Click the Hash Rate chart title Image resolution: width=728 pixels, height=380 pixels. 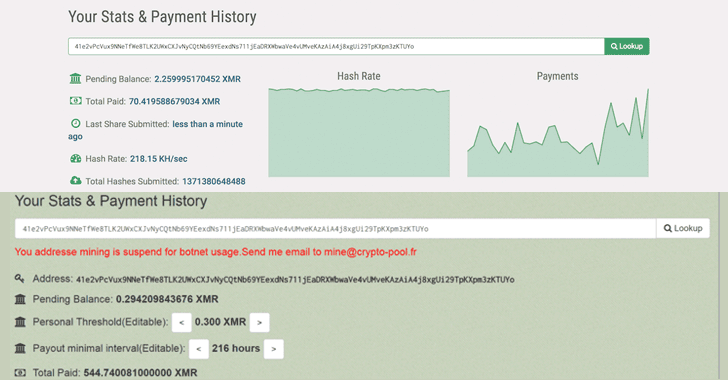click(x=359, y=76)
